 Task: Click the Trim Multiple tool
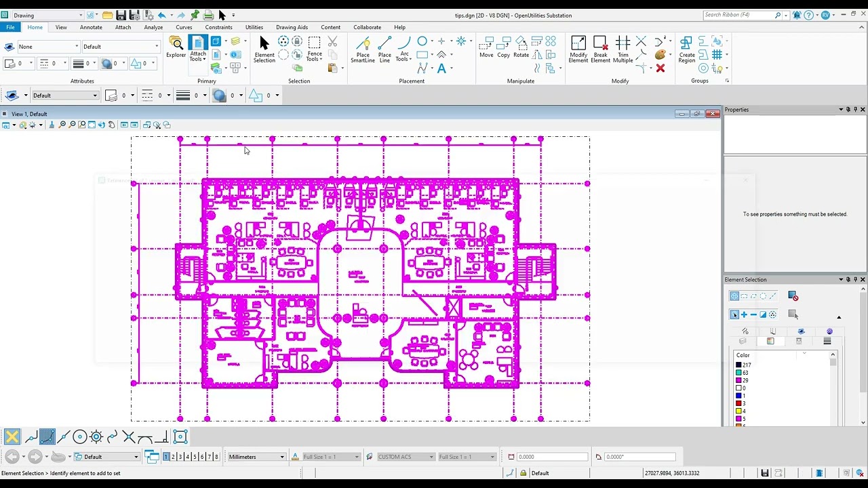[623, 49]
